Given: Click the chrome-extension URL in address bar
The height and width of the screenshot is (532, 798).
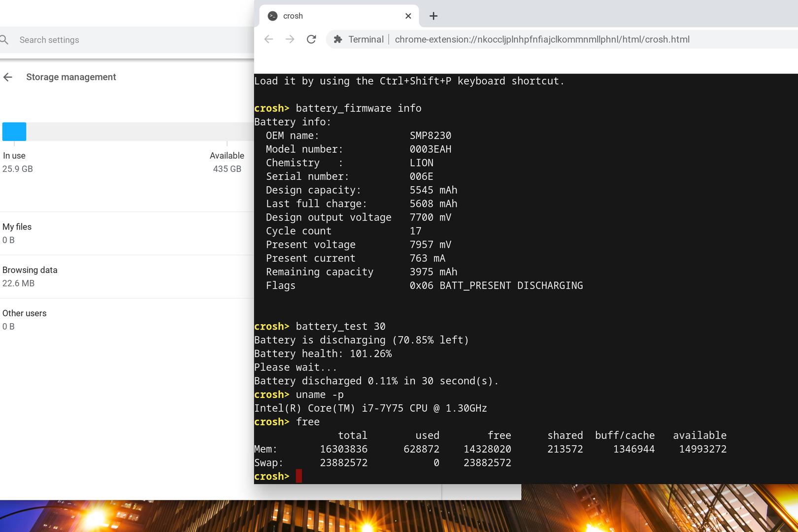Looking at the screenshot, I should tap(542, 39).
